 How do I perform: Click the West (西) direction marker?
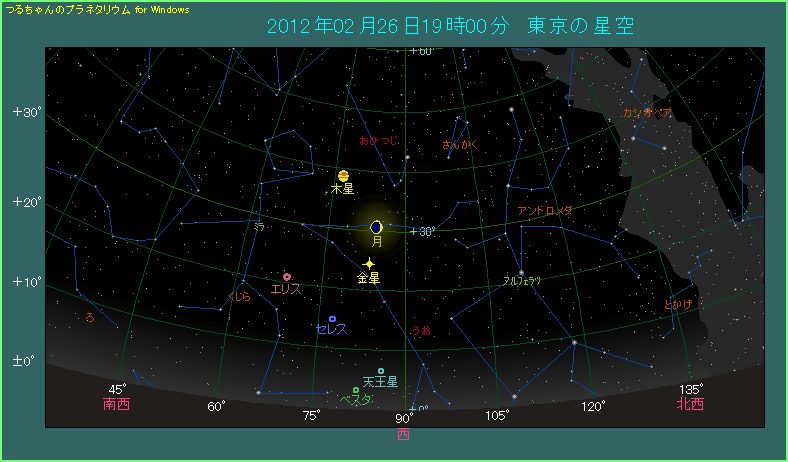coord(403,435)
